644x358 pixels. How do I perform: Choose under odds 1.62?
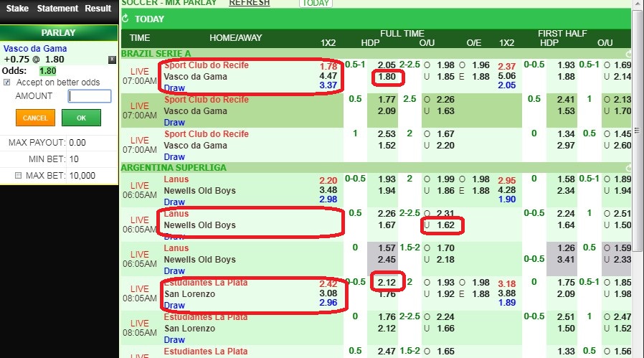(445, 225)
